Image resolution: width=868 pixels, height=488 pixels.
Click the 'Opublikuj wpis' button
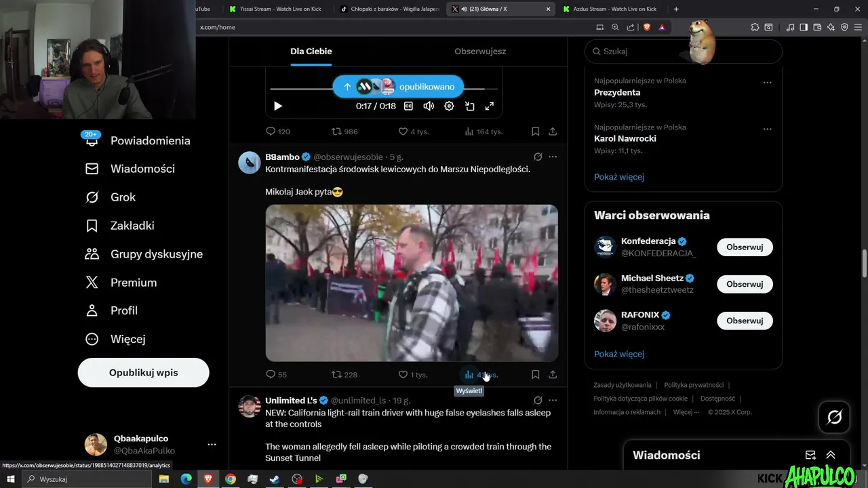144,373
